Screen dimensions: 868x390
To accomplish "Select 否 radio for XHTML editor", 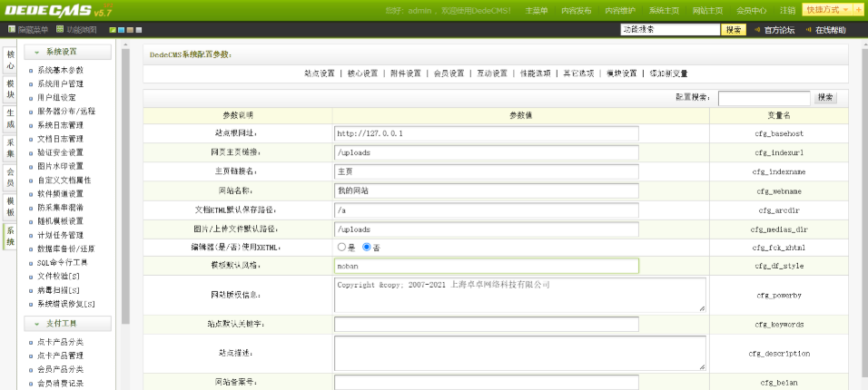I will click(367, 247).
